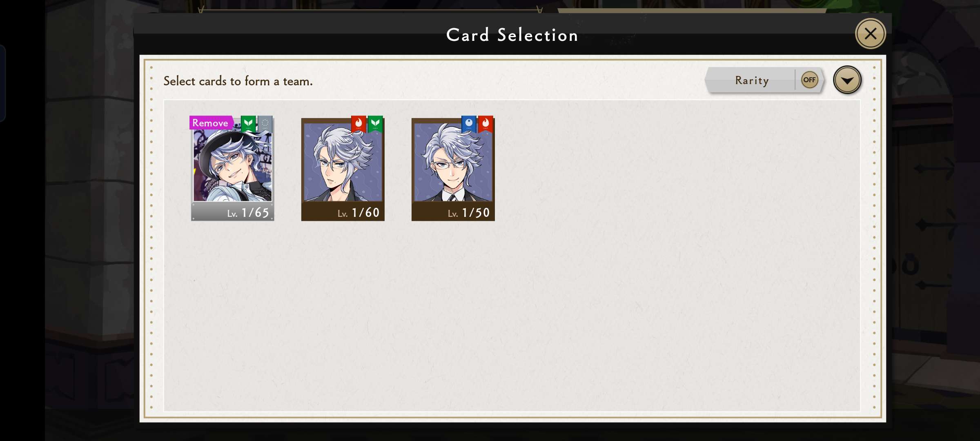The image size is (980, 441).
Task: Click the blue water icon on Lv. 1/50 card
Action: pos(469,124)
